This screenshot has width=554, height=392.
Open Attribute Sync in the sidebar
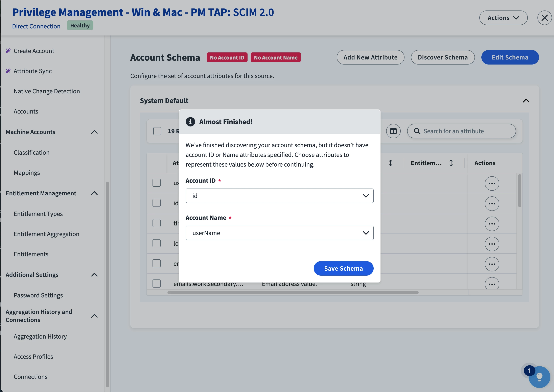click(33, 71)
